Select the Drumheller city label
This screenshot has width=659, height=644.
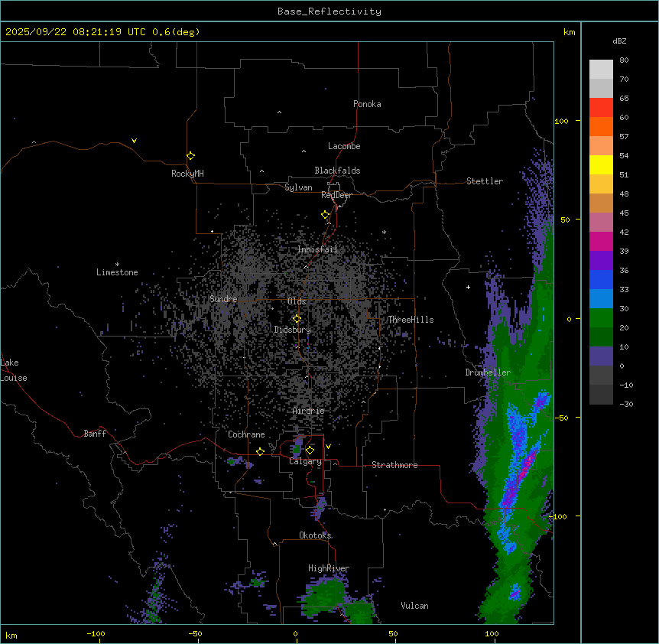(x=487, y=372)
